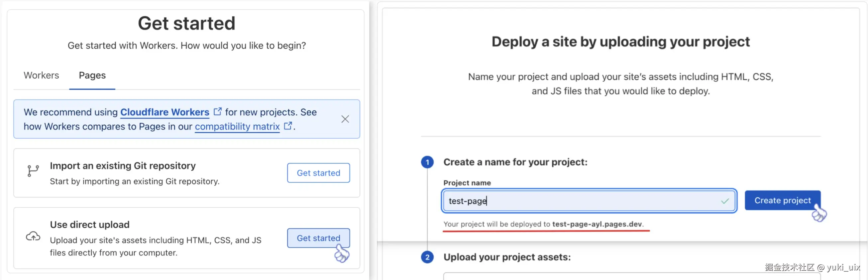Click Get started for Import Git repository
The image size is (868, 280).
[318, 173]
